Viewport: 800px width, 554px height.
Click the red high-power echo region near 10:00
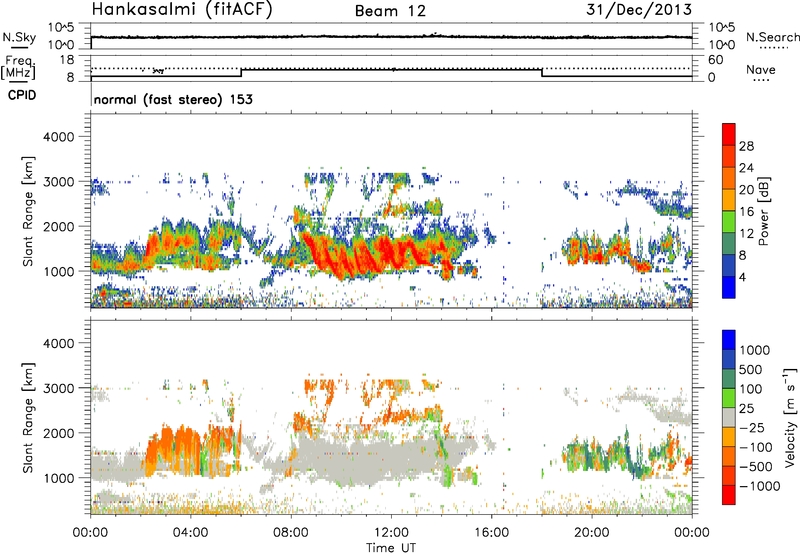click(x=342, y=258)
